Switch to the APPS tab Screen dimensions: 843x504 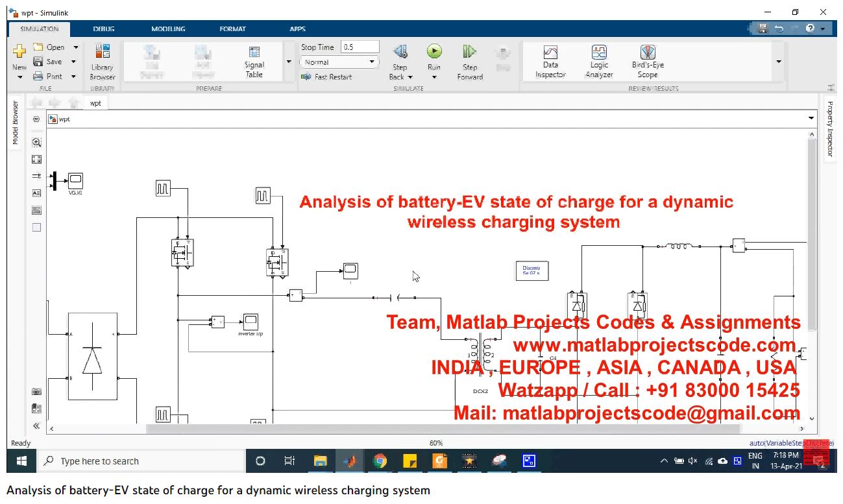click(297, 29)
